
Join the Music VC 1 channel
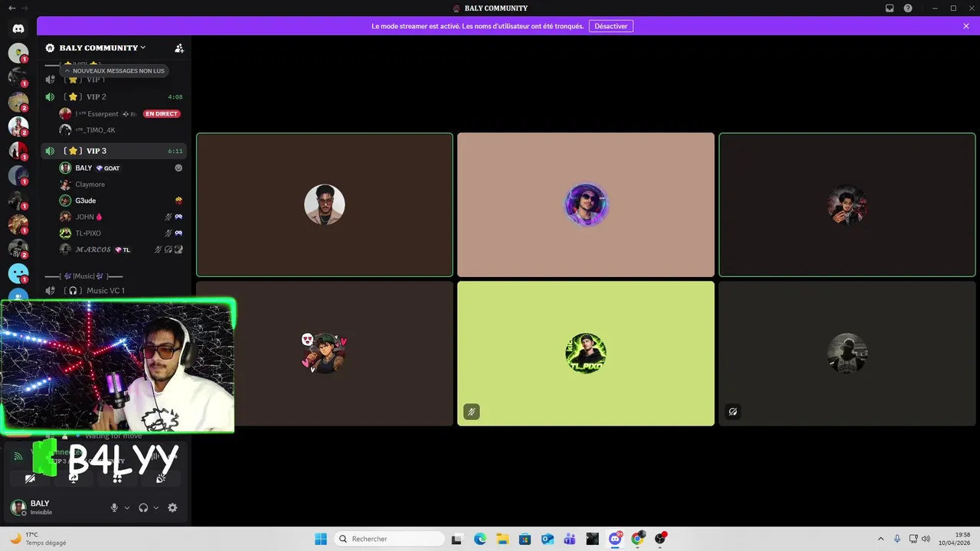click(x=114, y=291)
